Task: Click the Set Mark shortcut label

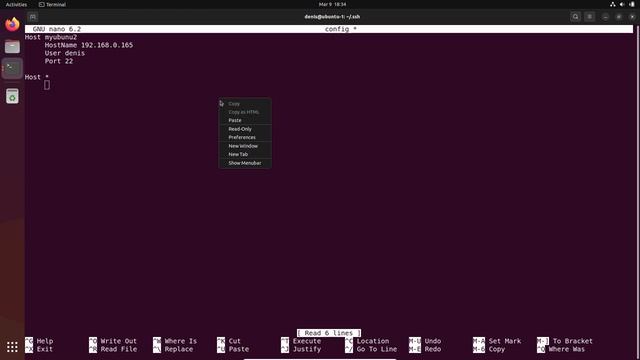Action: click(505, 341)
